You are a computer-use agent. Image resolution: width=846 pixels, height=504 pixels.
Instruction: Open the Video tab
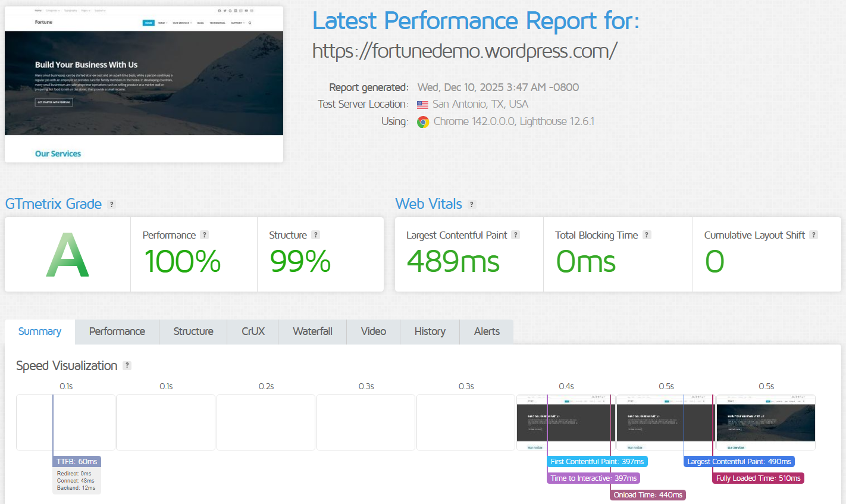click(374, 331)
